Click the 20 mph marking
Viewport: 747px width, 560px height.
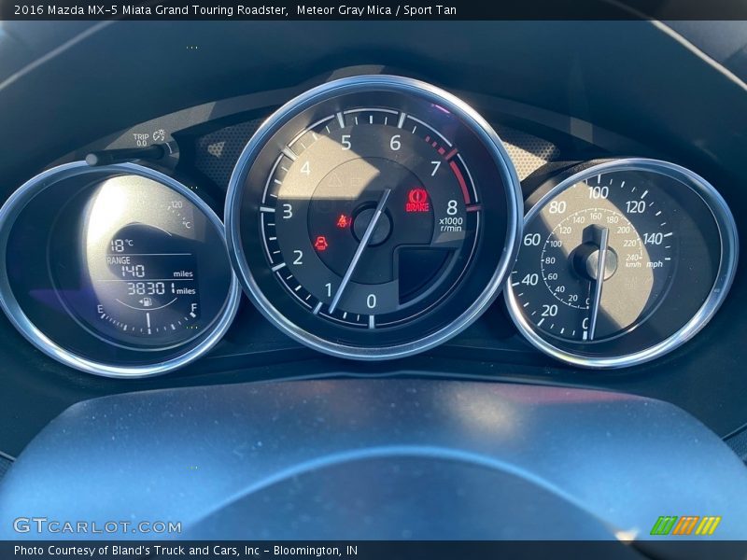(x=550, y=311)
